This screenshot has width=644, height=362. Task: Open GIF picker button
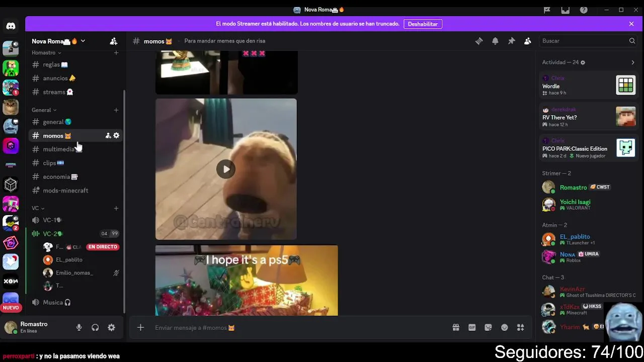point(472,328)
